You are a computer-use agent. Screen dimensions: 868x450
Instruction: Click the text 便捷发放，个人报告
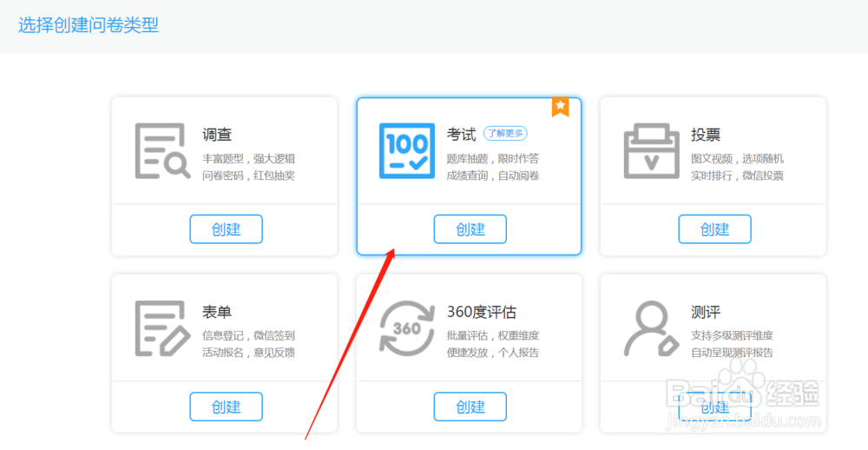(493, 353)
